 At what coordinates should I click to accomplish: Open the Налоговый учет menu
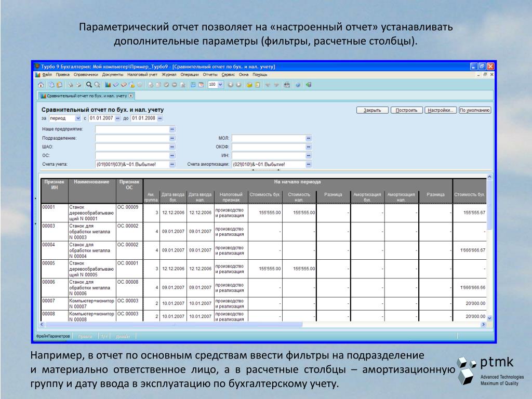coord(142,75)
